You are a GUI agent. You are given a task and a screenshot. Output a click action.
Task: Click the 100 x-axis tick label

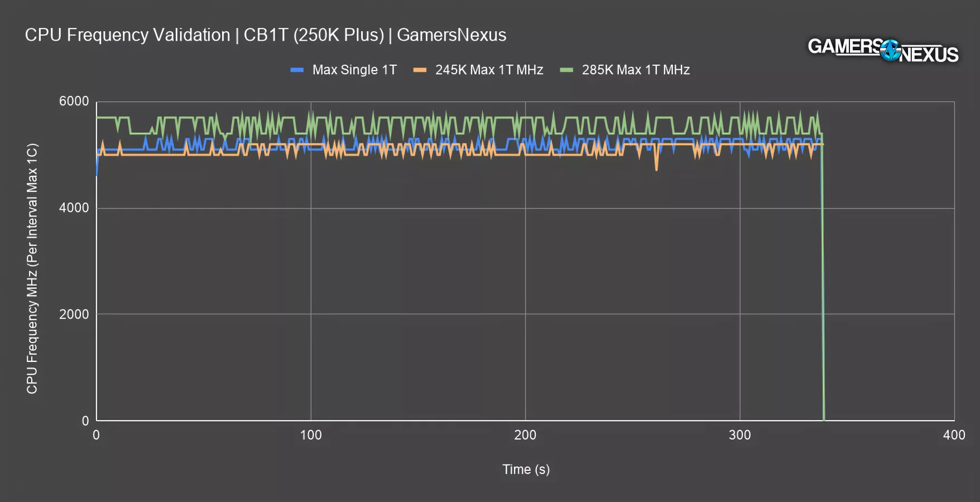[x=311, y=435]
